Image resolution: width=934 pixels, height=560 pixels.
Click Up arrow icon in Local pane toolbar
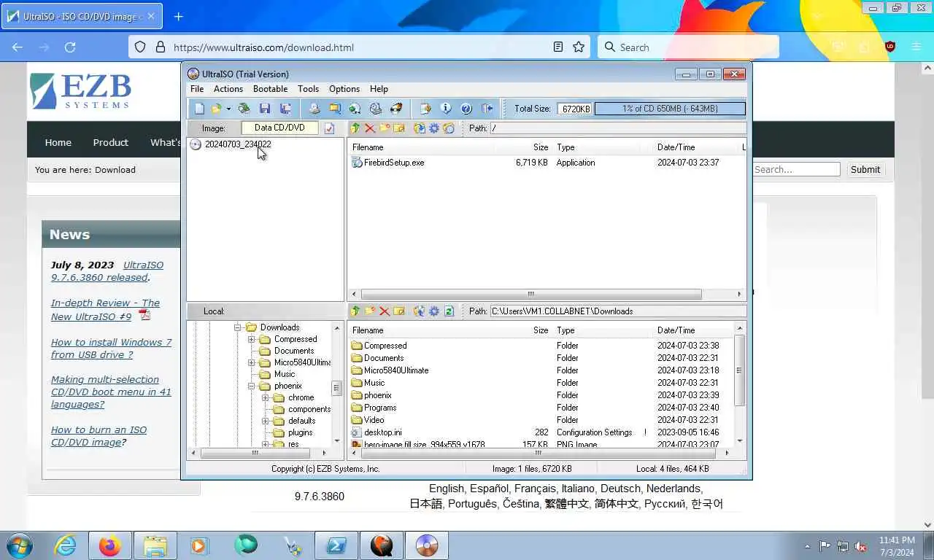click(x=355, y=311)
